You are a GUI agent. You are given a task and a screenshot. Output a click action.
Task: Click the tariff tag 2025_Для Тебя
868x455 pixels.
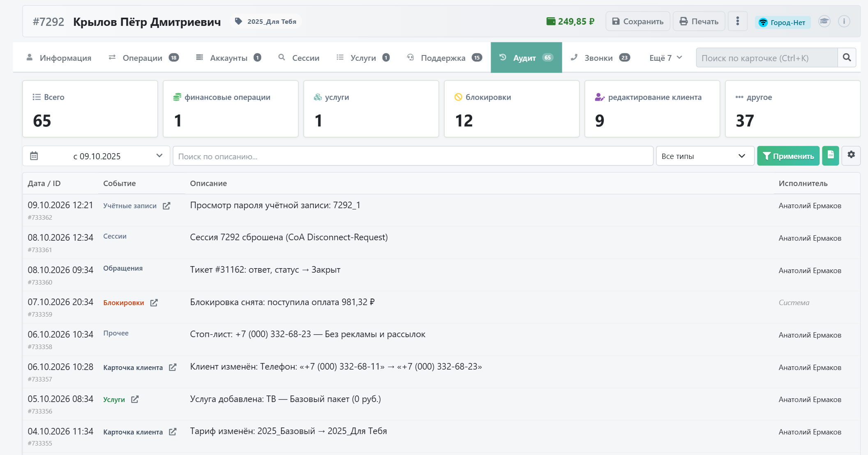click(x=266, y=21)
